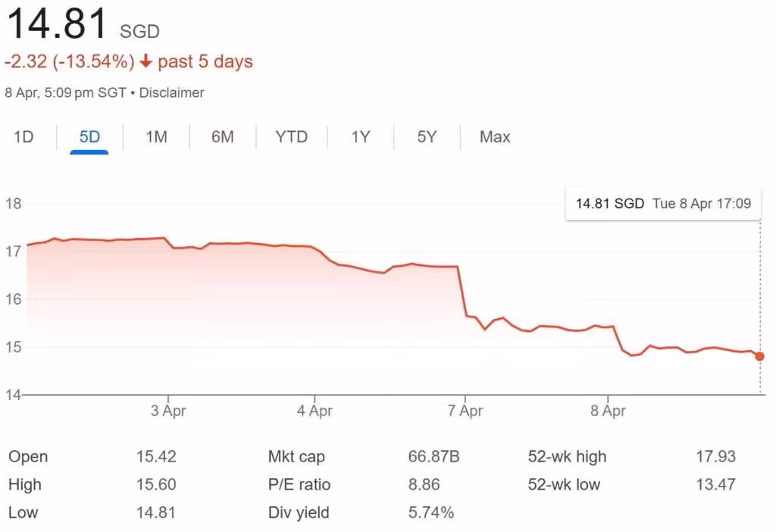Click the 14.81 SGD tooltip box
This screenshot has width=776, height=532.
coord(663,203)
